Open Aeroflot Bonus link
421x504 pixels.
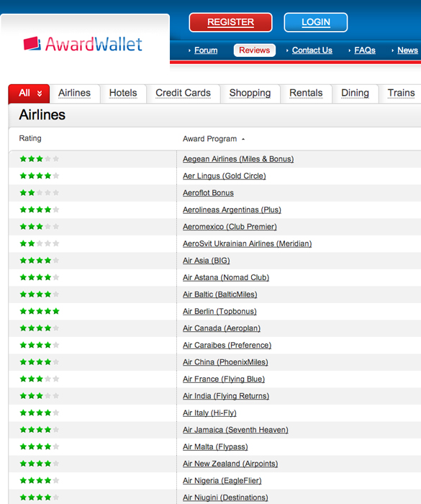tap(208, 193)
